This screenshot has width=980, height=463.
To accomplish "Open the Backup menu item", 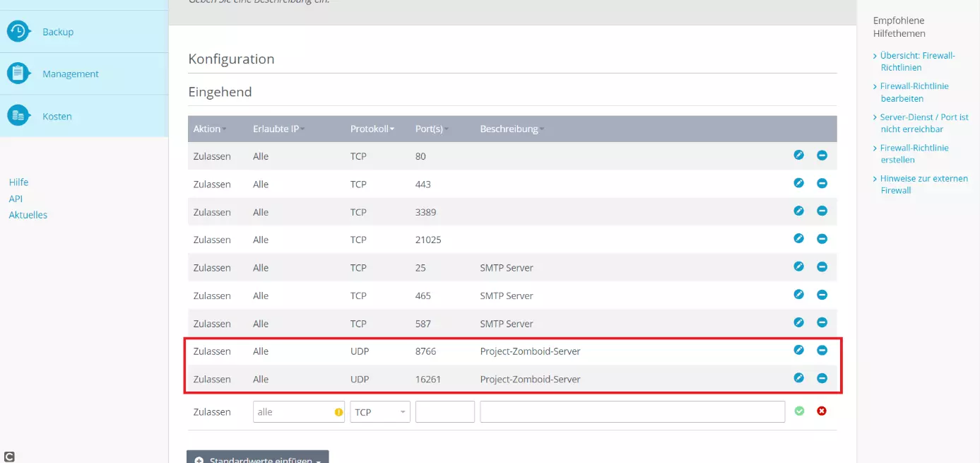I will 58,32.
